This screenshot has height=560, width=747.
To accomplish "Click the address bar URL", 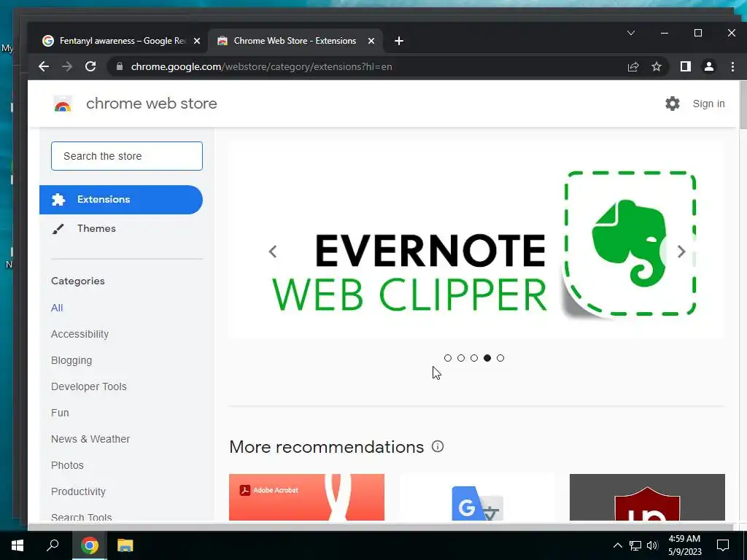I will tap(262, 66).
